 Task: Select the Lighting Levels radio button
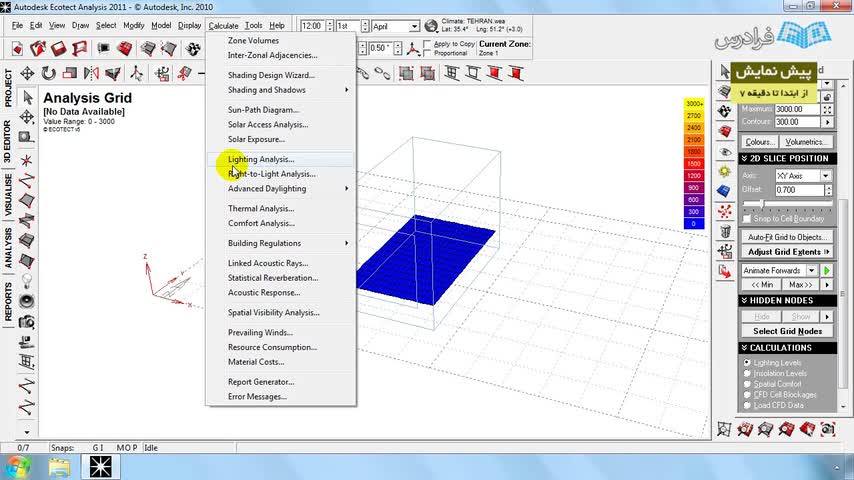(x=747, y=363)
